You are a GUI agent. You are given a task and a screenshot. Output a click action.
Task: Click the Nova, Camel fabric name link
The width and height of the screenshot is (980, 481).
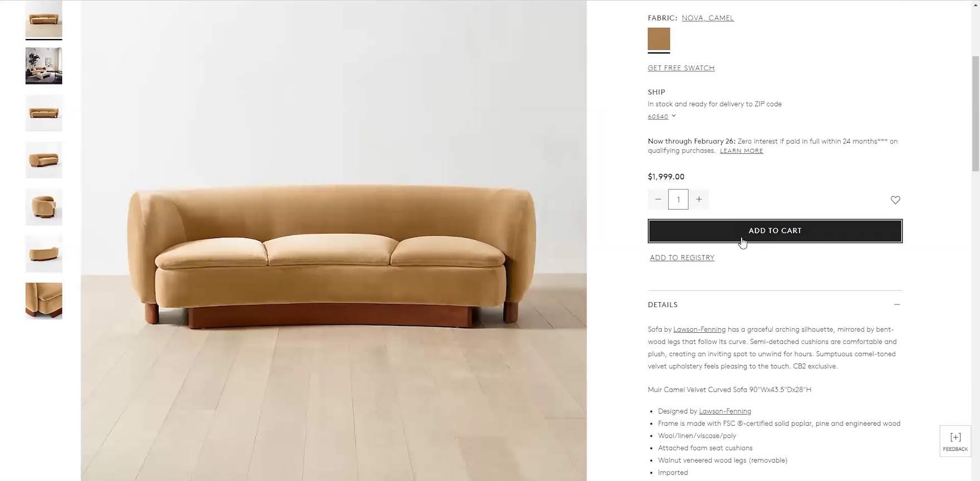708,18
